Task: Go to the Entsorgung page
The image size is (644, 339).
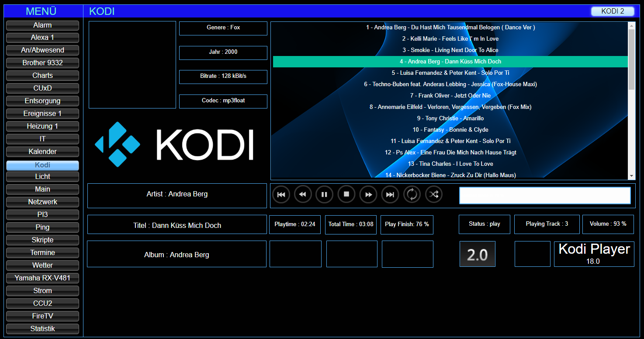Action: coord(42,101)
